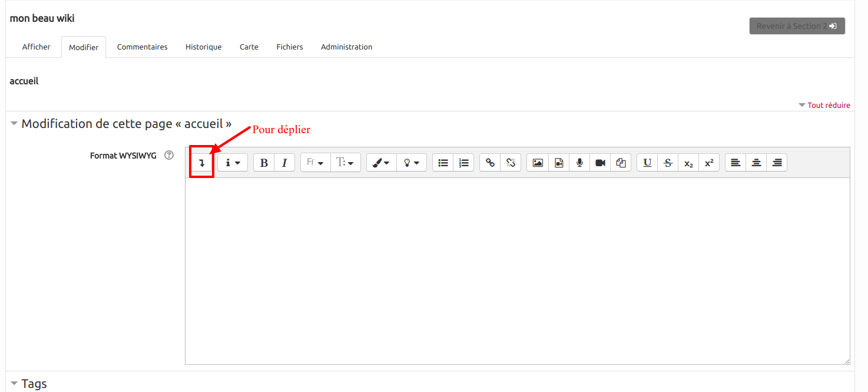Click the Tout réduire link

(x=828, y=105)
